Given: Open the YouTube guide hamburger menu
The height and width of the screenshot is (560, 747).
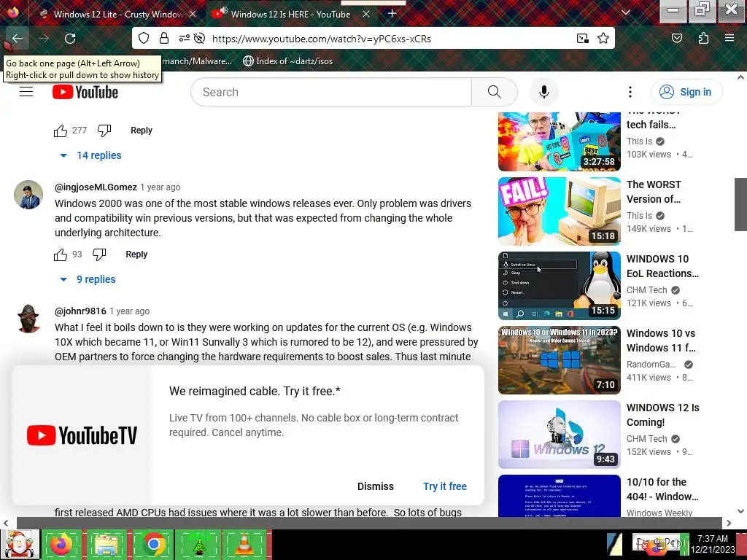Looking at the screenshot, I should (x=26, y=92).
